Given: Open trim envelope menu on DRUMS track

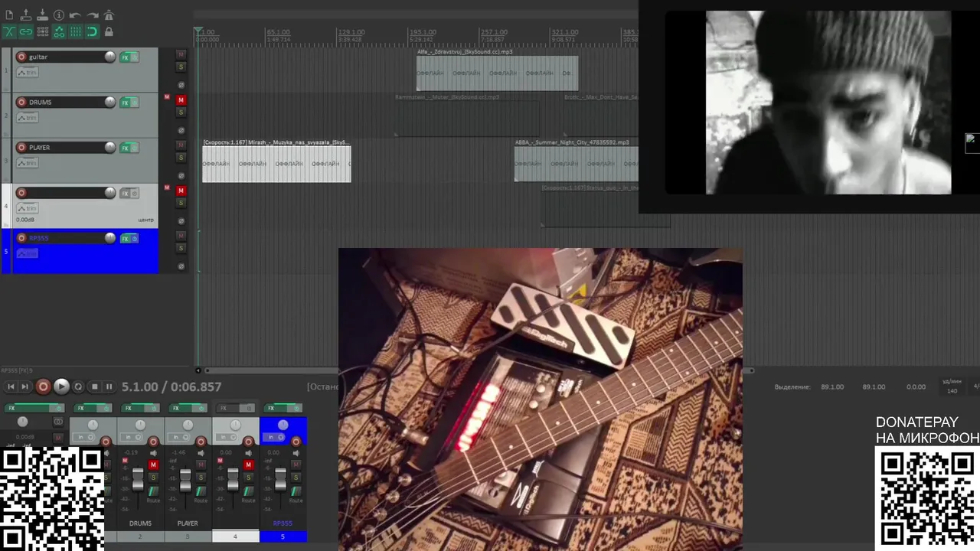Looking at the screenshot, I should (x=28, y=118).
